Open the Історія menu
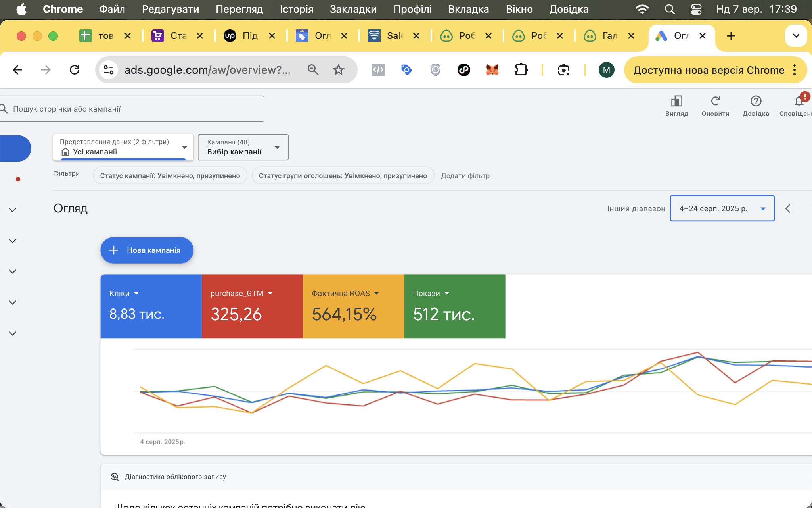This screenshot has height=508, width=812. (296, 9)
